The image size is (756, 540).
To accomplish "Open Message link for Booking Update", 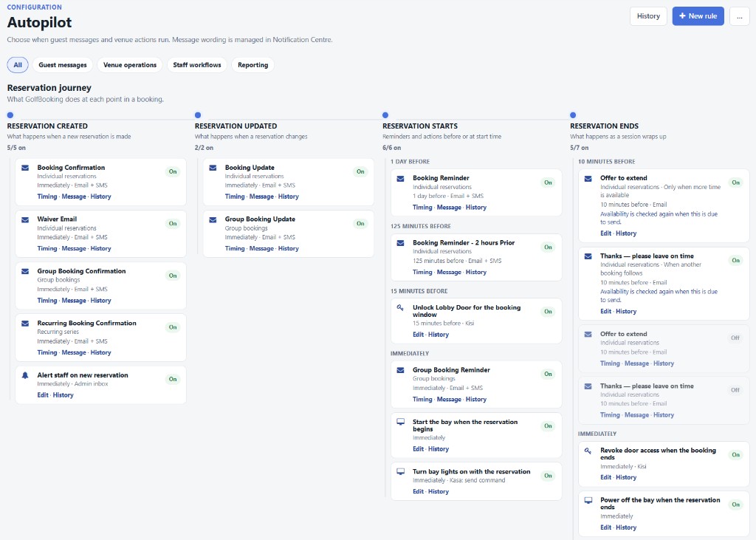I will (x=261, y=196).
